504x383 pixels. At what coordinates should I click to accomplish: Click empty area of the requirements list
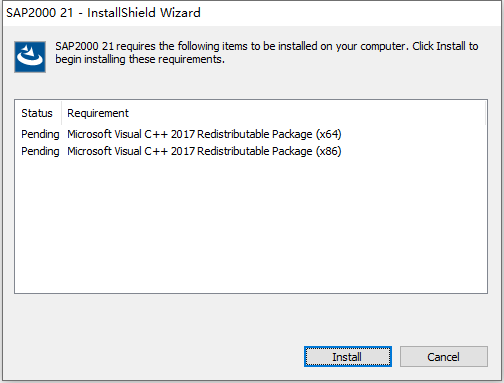pyautogui.click(x=251, y=227)
